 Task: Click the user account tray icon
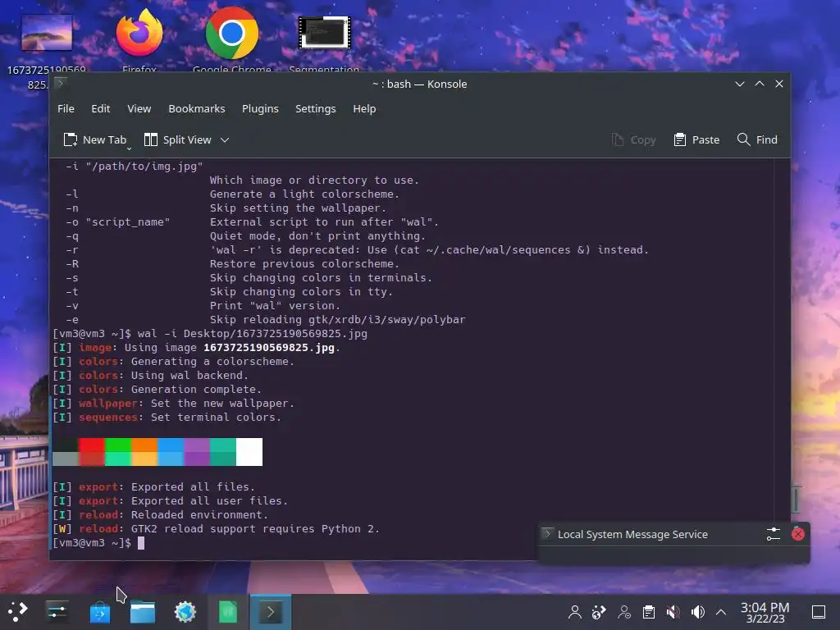tap(575, 612)
